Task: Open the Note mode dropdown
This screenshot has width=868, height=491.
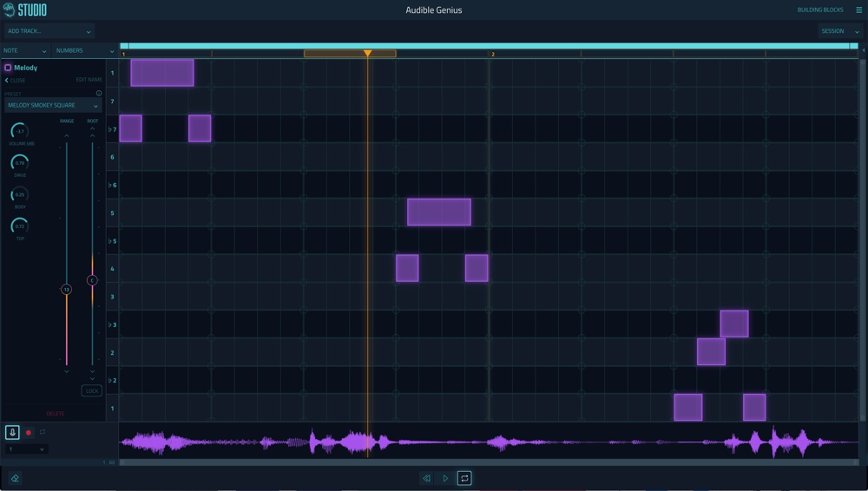Action: click(x=25, y=51)
